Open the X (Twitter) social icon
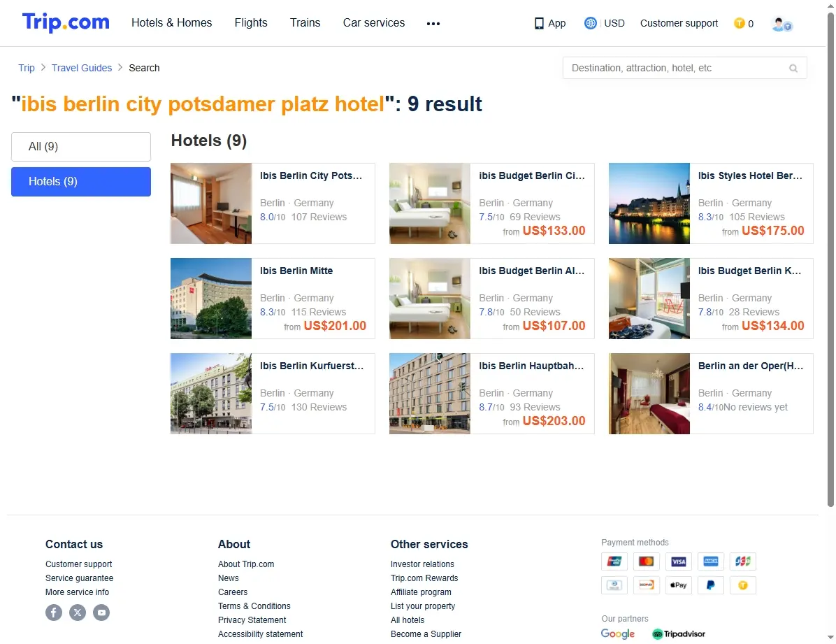The height and width of the screenshot is (644, 836). pos(78,613)
